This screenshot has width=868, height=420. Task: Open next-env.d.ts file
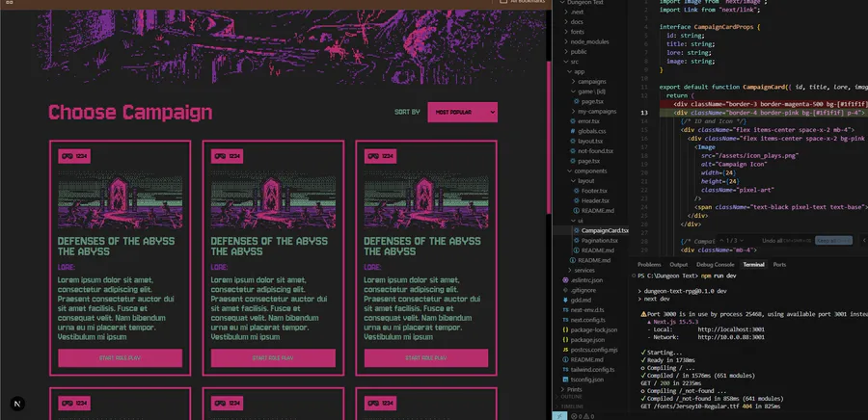[x=587, y=310]
